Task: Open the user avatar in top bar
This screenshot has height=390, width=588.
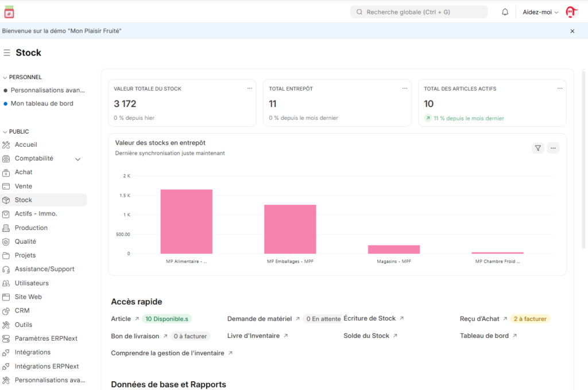Action: pyautogui.click(x=571, y=12)
